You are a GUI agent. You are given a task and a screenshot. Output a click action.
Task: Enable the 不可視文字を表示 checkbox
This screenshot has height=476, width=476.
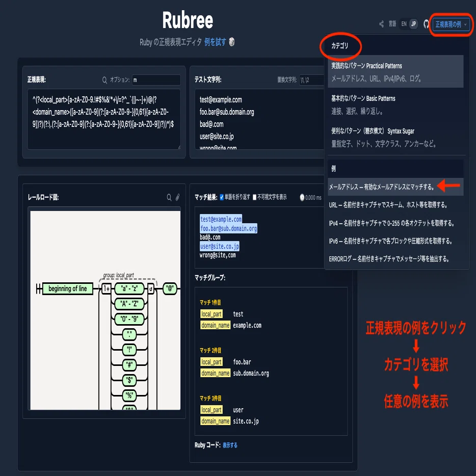tap(255, 197)
